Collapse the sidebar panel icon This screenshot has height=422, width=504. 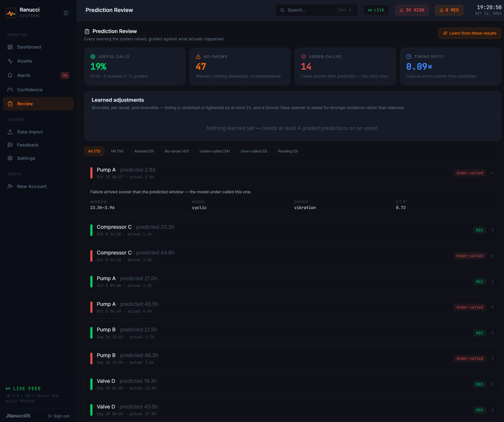click(x=66, y=13)
